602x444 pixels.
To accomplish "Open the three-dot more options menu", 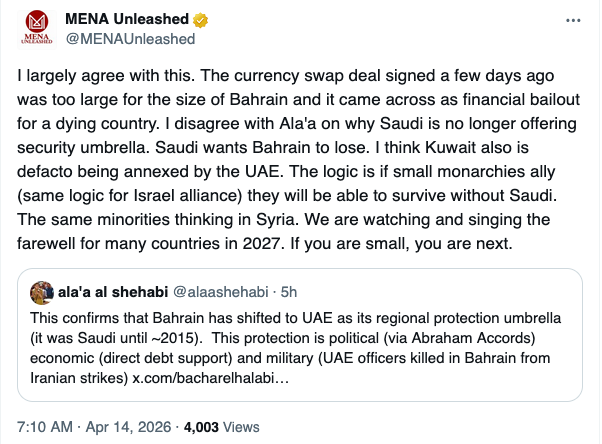I will 573,20.
